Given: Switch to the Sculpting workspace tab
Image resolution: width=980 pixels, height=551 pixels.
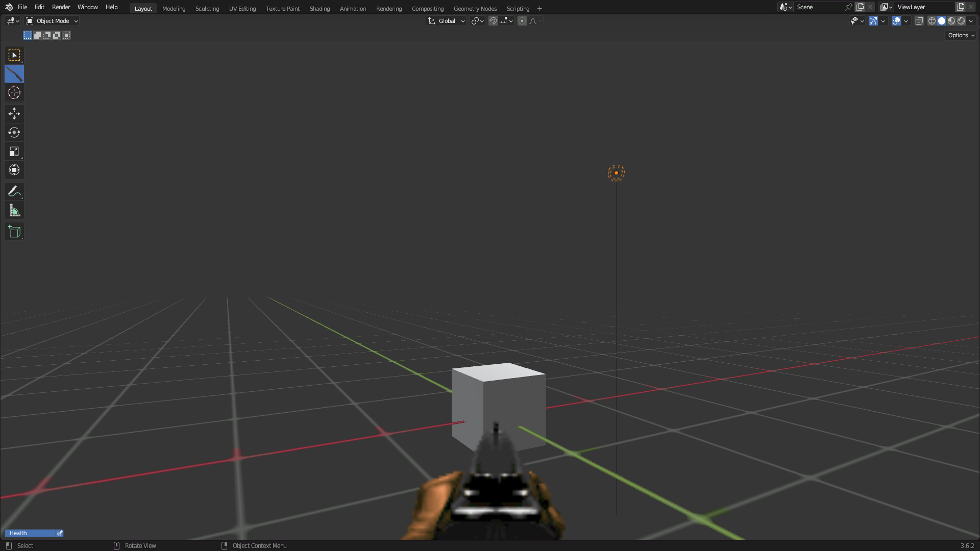Looking at the screenshot, I should (x=207, y=9).
